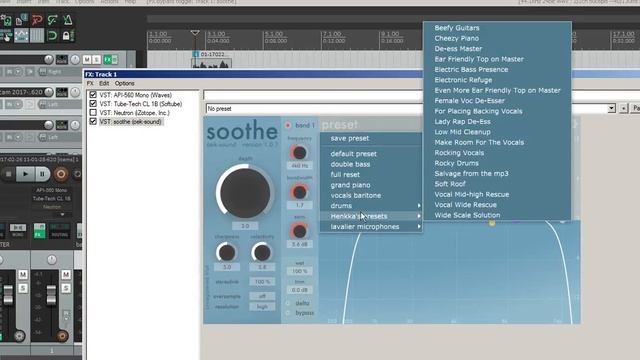Click master channel settings gear icon
Viewport: 640px width, 360px height.
point(19,336)
